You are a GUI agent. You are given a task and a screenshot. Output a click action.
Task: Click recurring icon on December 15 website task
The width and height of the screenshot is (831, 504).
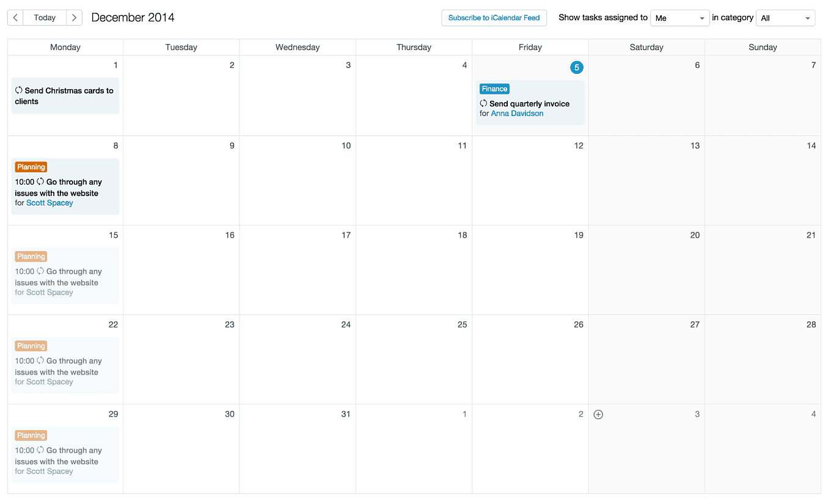(40, 271)
